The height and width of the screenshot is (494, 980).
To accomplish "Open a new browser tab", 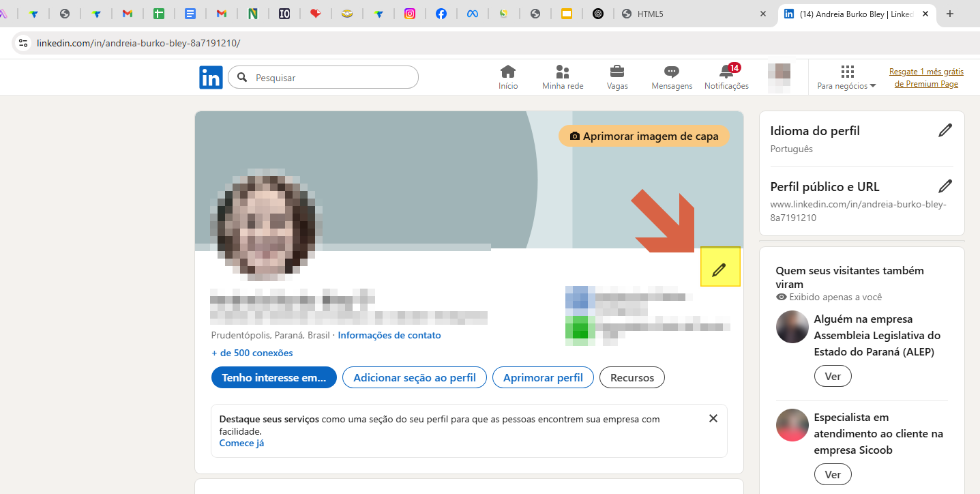I will [x=950, y=14].
